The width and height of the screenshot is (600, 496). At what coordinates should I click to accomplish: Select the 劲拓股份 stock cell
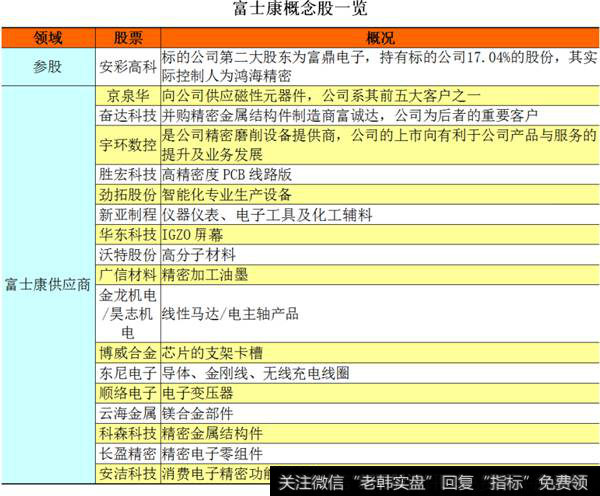pyautogui.click(x=127, y=194)
